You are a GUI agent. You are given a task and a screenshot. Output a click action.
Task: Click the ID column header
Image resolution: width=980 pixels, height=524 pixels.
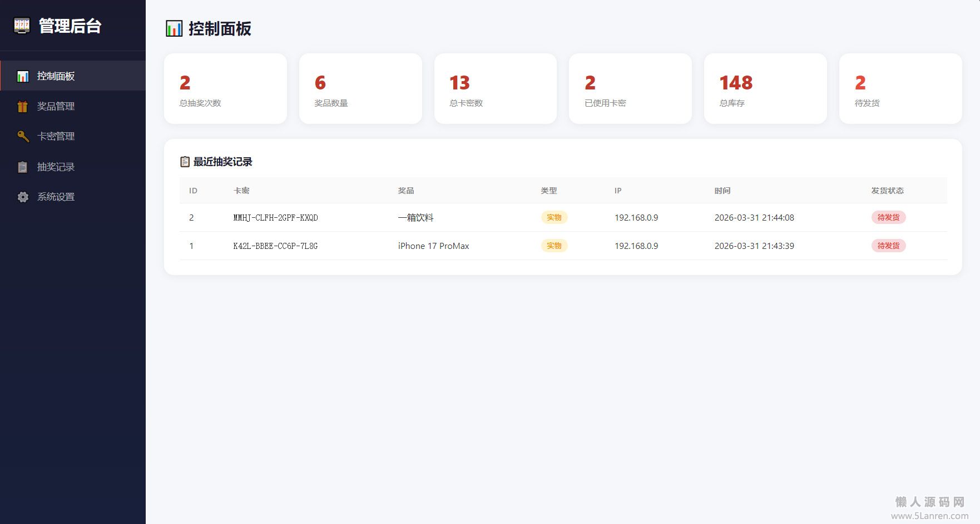point(193,191)
